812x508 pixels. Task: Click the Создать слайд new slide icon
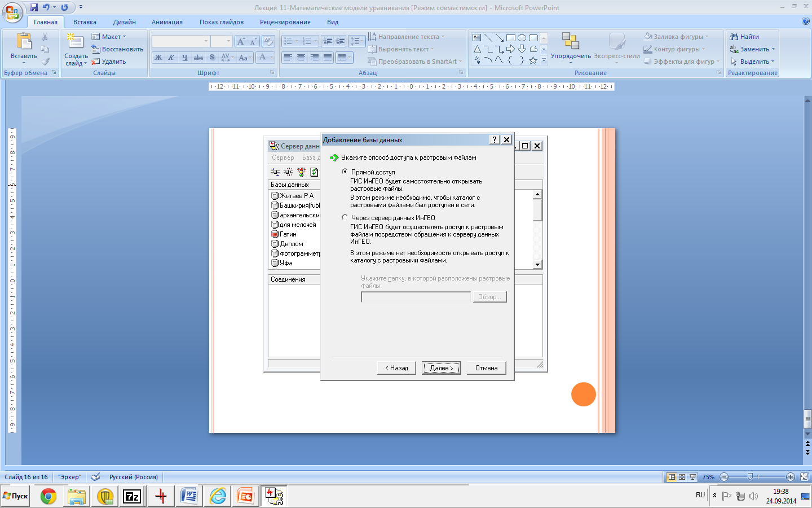[x=76, y=42]
